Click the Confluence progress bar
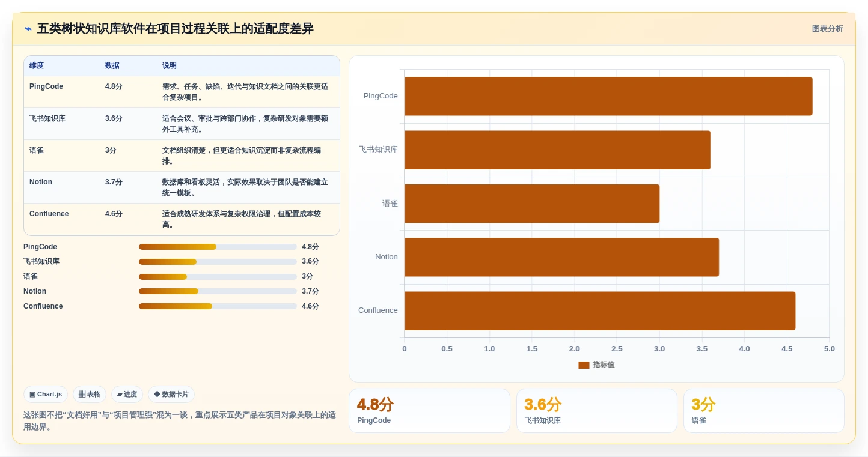The width and height of the screenshot is (868, 457). point(218,306)
